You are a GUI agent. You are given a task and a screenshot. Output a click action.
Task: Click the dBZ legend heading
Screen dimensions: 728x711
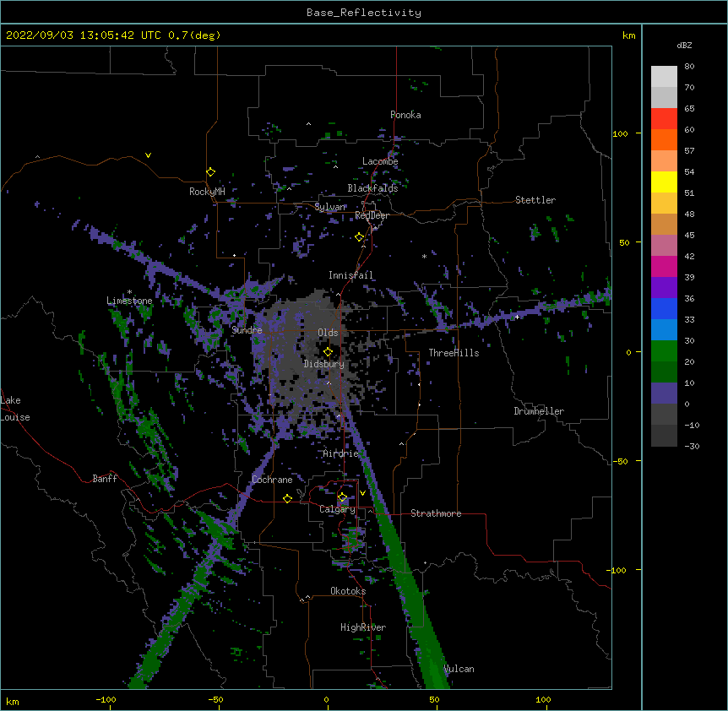pos(684,45)
